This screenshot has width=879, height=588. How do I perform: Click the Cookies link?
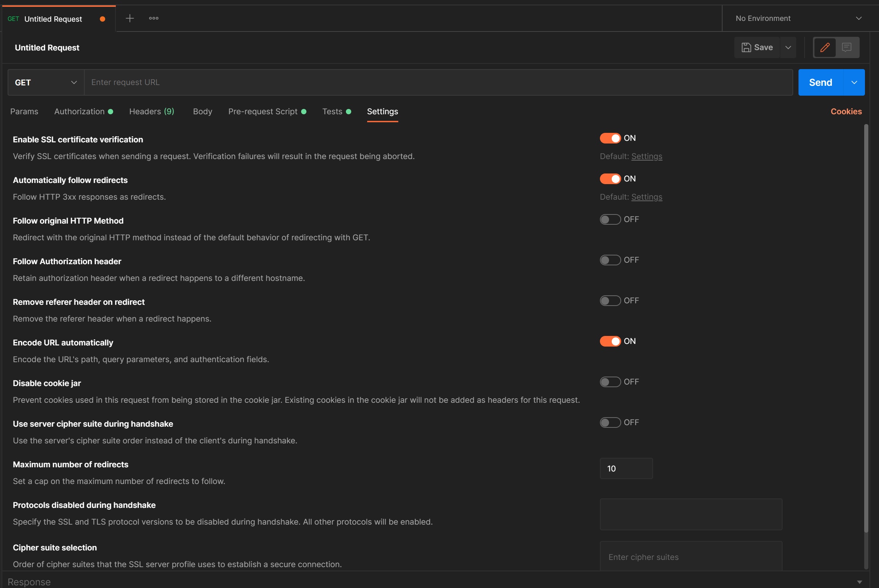(x=846, y=112)
